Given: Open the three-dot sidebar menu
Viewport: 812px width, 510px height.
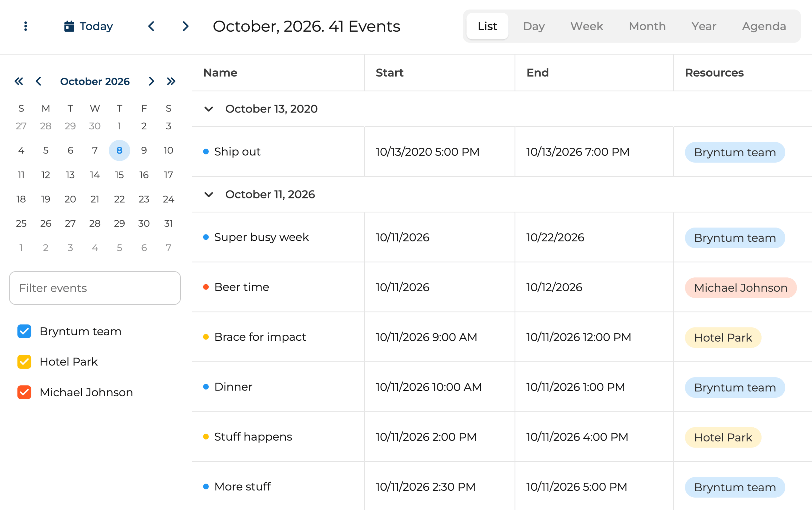Looking at the screenshot, I should (x=26, y=26).
